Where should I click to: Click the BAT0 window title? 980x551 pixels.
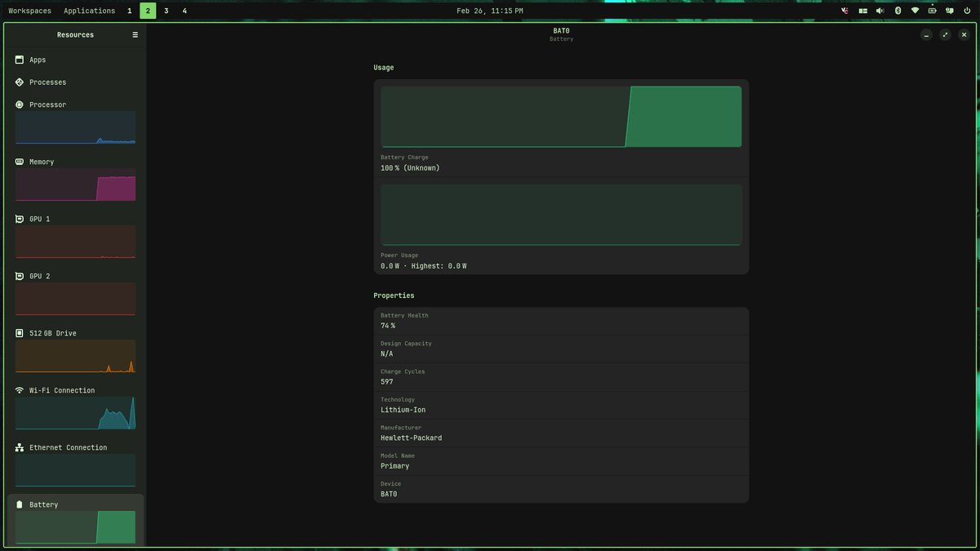tap(561, 31)
